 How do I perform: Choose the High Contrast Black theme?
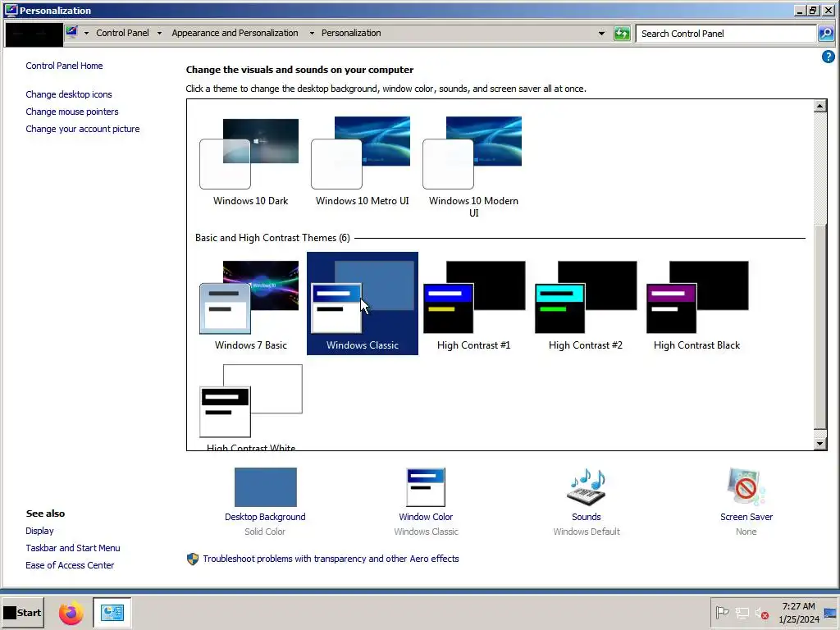(x=696, y=304)
